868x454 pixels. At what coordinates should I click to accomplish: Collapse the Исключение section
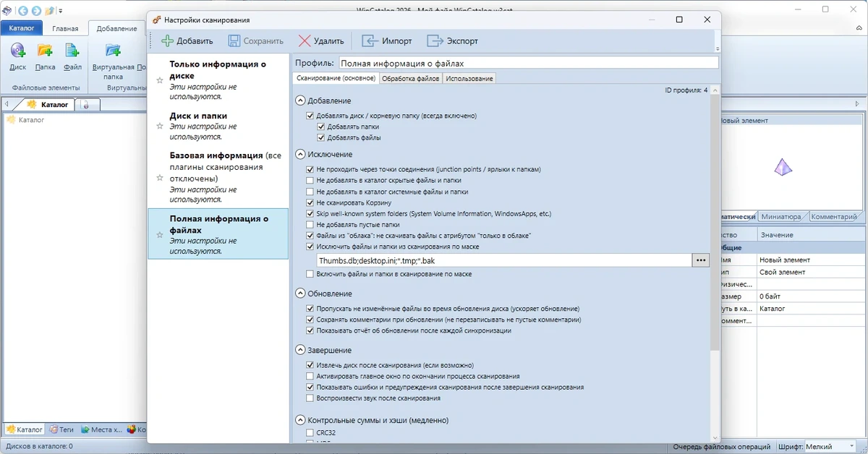click(x=300, y=154)
